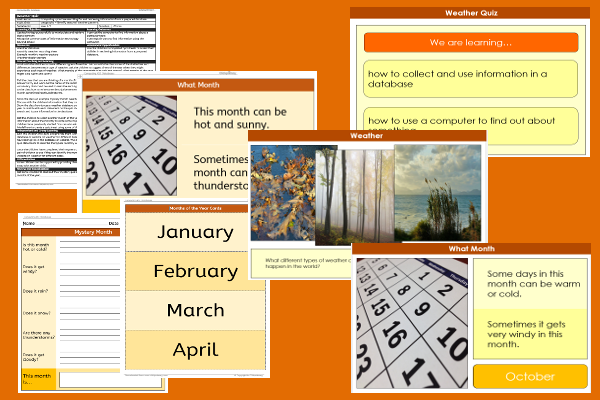Open the lesson plan document page

46,99
